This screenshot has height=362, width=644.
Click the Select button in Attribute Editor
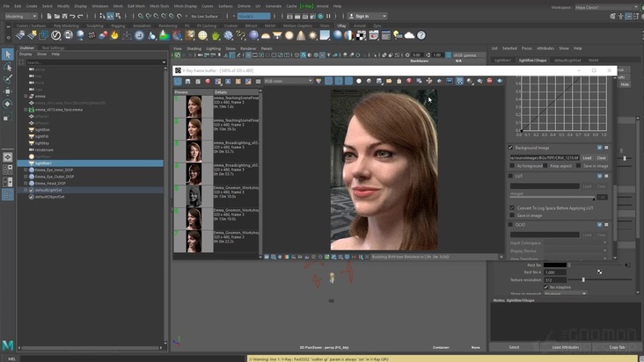click(x=514, y=347)
